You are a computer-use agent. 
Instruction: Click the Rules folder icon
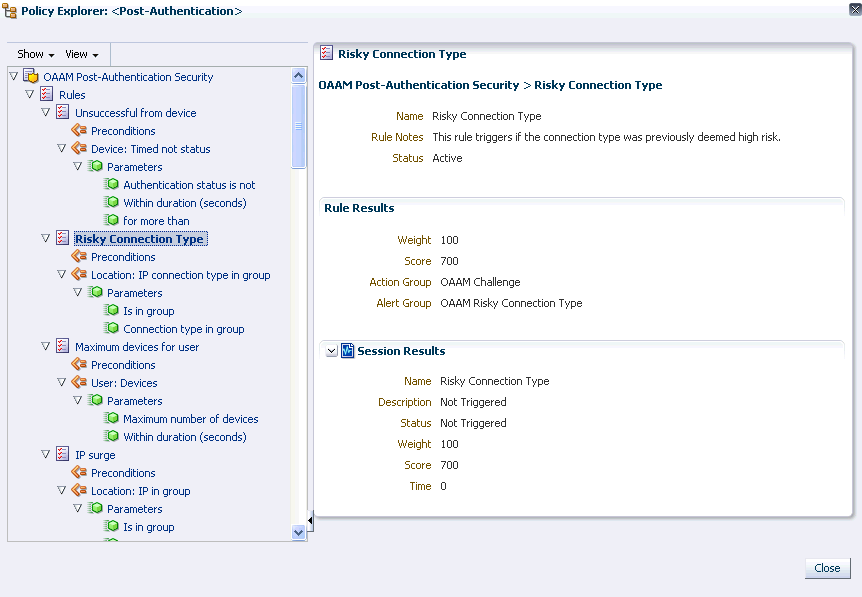coord(45,94)
